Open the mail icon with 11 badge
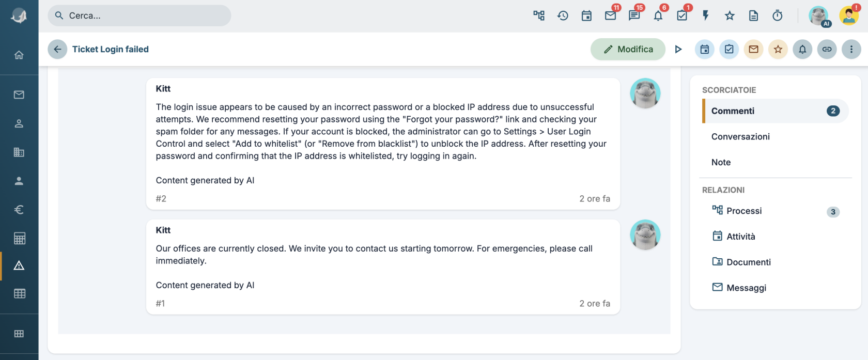 point(611,15)
